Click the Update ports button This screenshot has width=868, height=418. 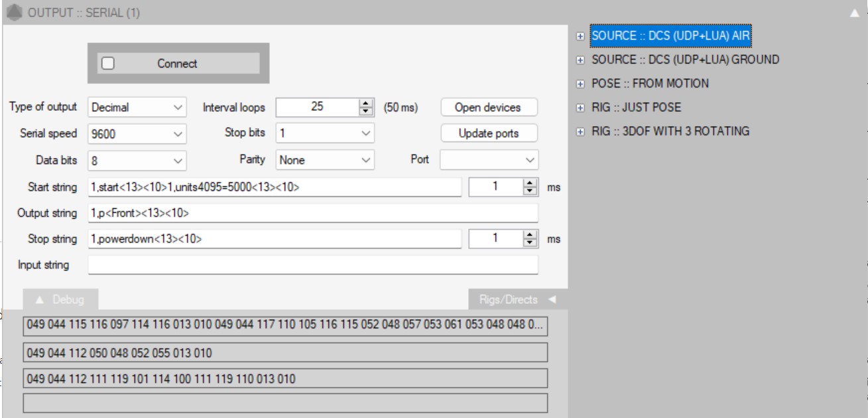488,133
